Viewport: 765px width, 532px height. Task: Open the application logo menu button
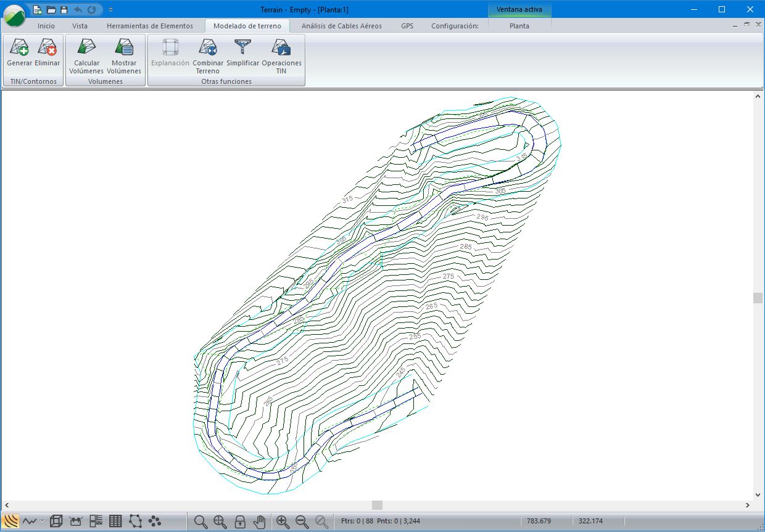(x=14, y=15)
